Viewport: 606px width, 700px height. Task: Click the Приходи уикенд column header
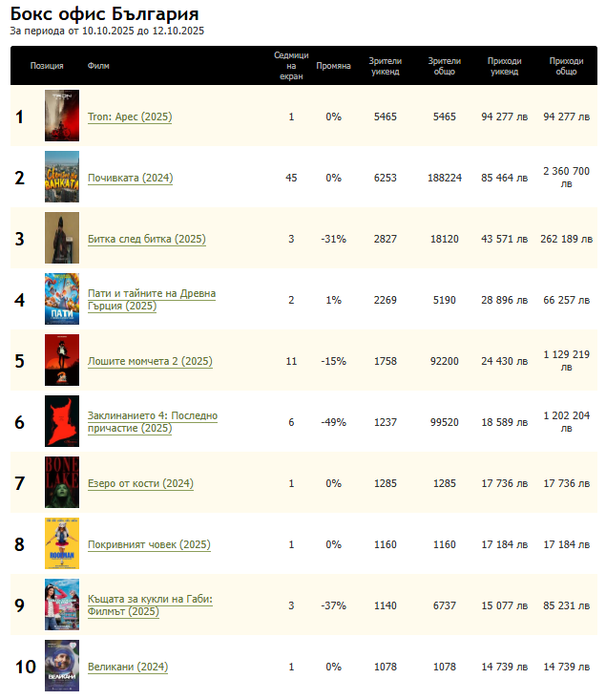coord(503,66)
